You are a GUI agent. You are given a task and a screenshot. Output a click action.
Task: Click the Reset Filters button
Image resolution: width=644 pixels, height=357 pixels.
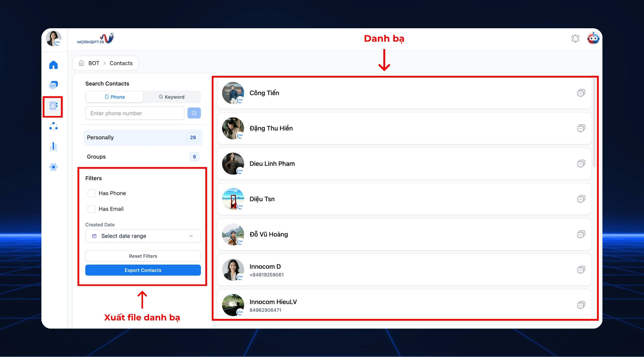tap(143, 256)
